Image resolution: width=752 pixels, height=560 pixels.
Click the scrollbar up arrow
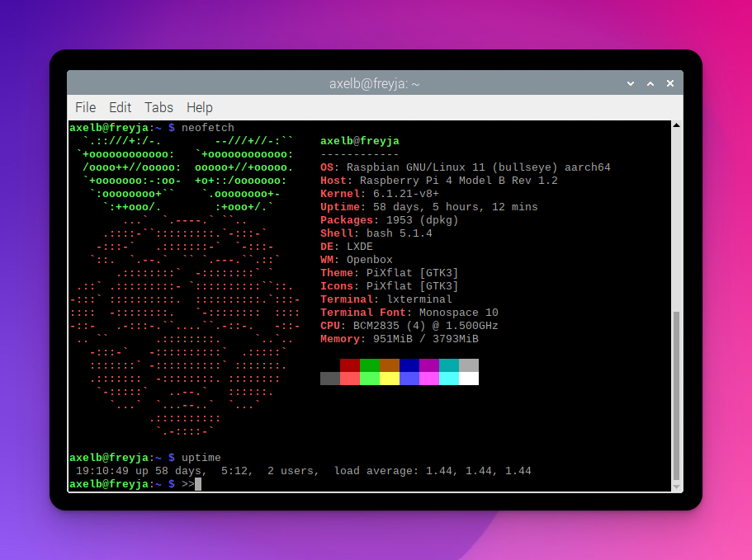coord(676,125)
